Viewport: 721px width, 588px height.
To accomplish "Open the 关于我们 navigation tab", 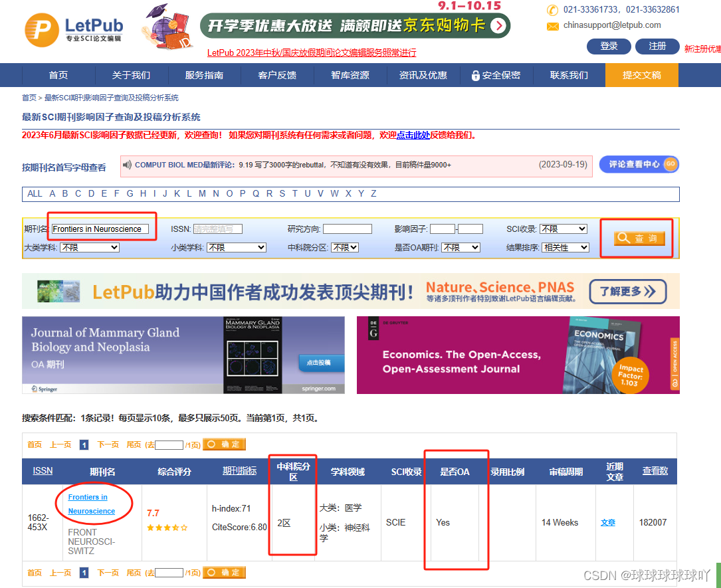I will (x=131, y=75).
